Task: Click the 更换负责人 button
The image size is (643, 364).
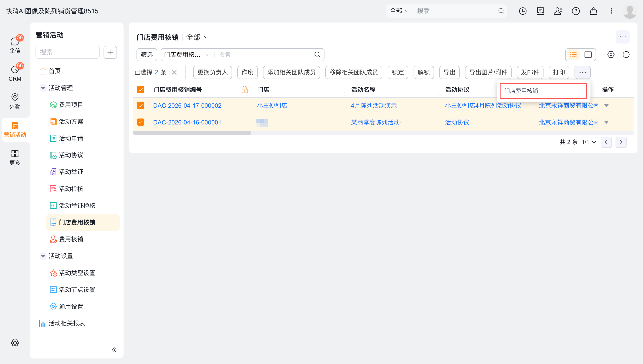Action: point(212,72)
